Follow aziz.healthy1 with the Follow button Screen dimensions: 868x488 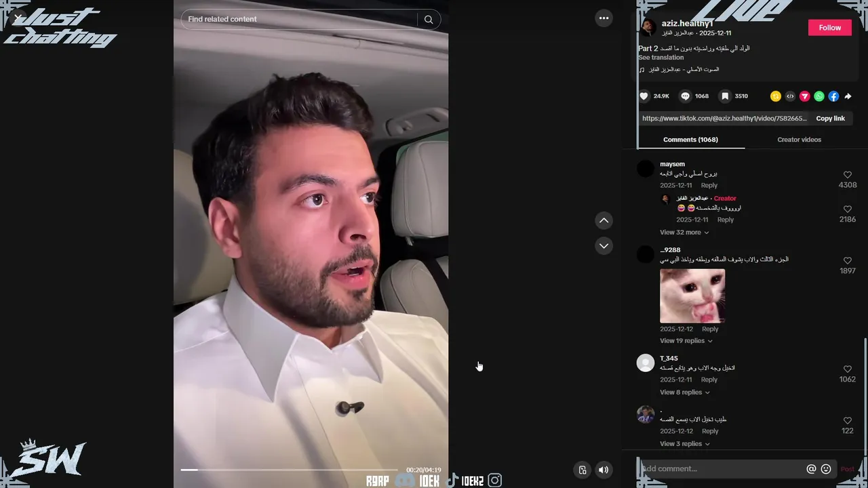(829, 28)
